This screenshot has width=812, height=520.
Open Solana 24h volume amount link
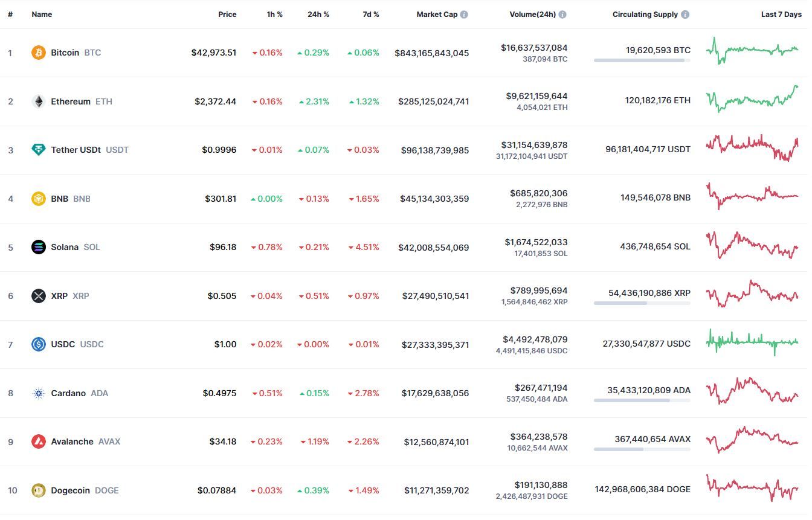click(536, 242)
